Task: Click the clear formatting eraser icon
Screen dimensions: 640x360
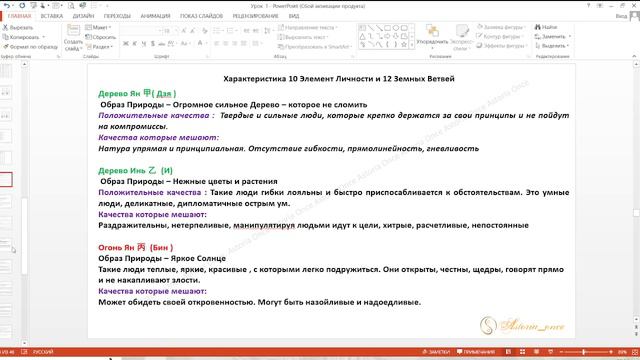Action: click(x=204, y=31)
